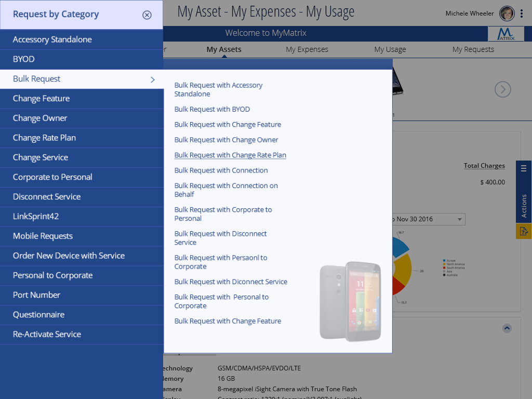Choose Order New Device with Service
532x399 pixels.
82,256
